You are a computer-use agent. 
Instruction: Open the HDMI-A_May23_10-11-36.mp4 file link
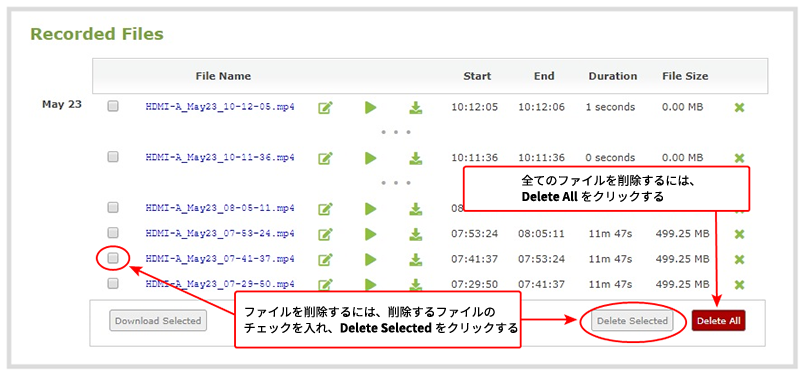pyautogui.click(x=220, y=158)
